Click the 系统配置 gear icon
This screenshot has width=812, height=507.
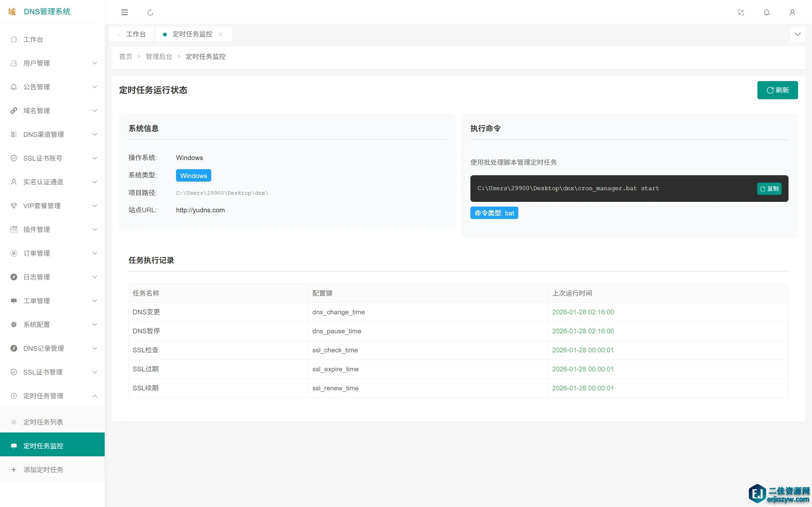point(14,324)
